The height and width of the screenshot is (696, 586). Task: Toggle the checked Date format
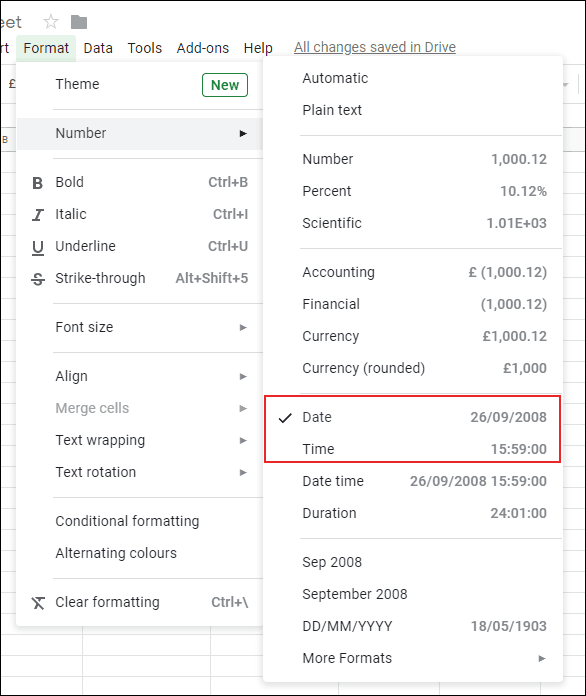coord(413,417)
